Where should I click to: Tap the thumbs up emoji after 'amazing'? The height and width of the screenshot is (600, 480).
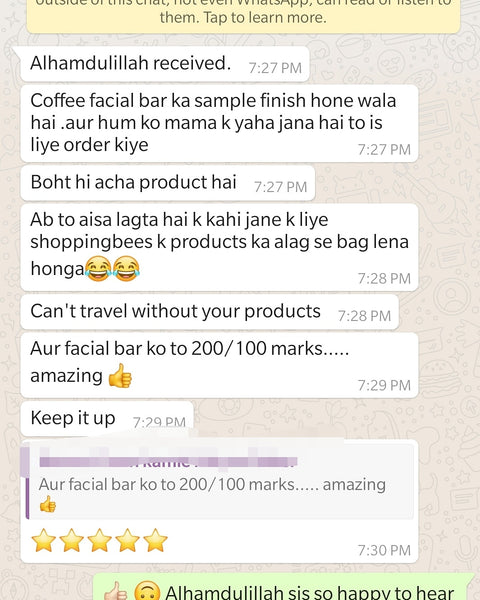[x=120, y=376]
